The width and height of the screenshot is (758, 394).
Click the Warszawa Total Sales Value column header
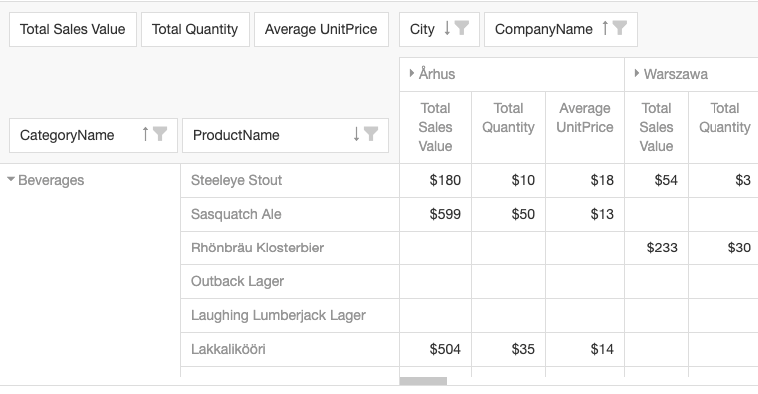point(656,127)
